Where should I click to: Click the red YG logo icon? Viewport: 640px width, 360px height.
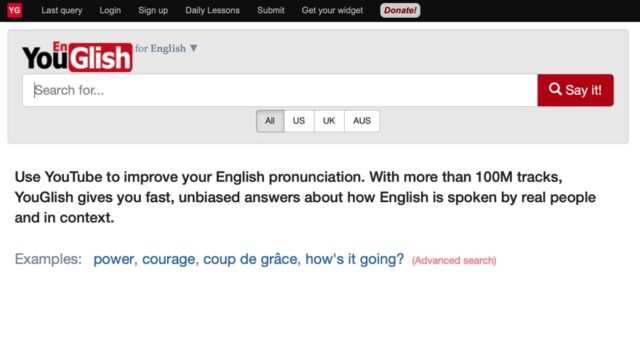14,10
